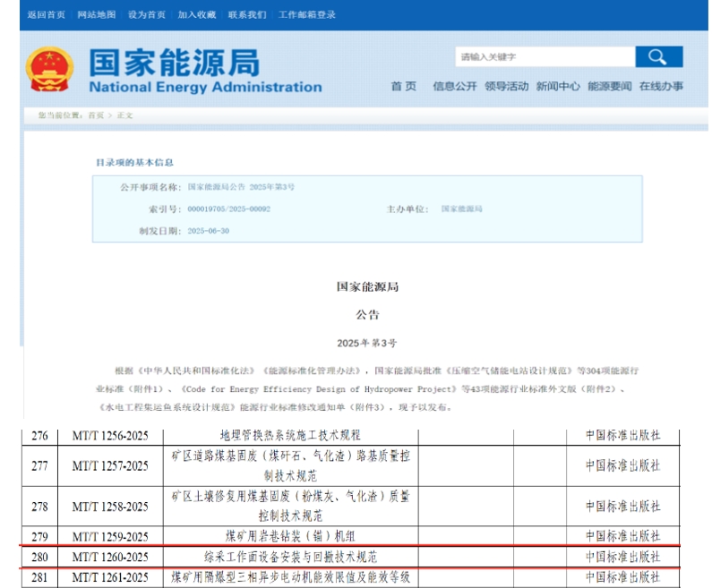Click National Energy Administration English title

click(x=206, y=87)
